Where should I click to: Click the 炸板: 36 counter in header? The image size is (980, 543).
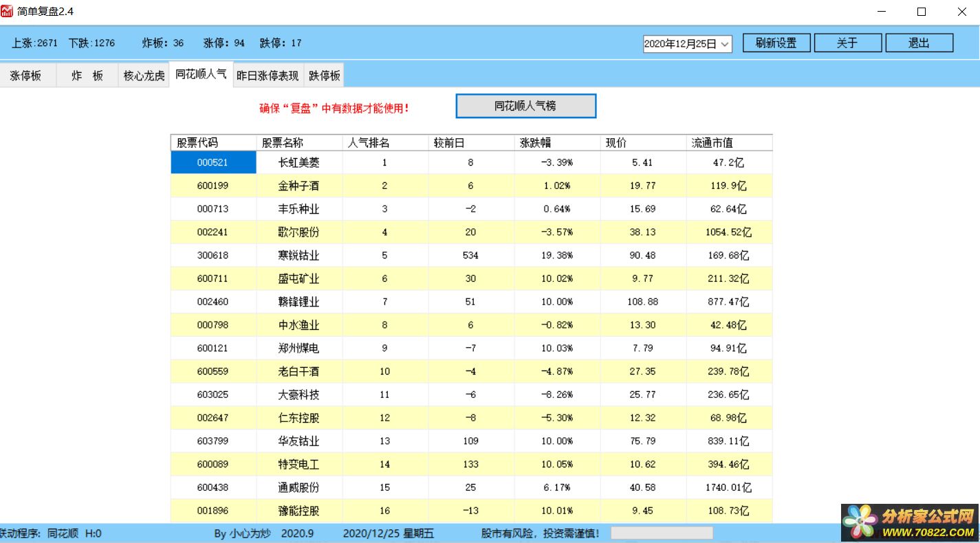[x=163, y=43]
